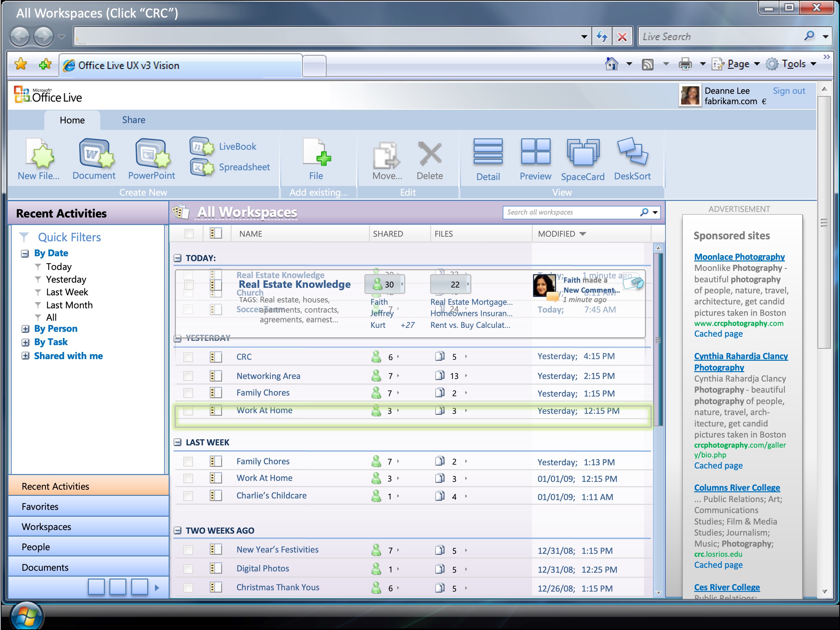Open the Moonlace Photography sponsored link

739,257
